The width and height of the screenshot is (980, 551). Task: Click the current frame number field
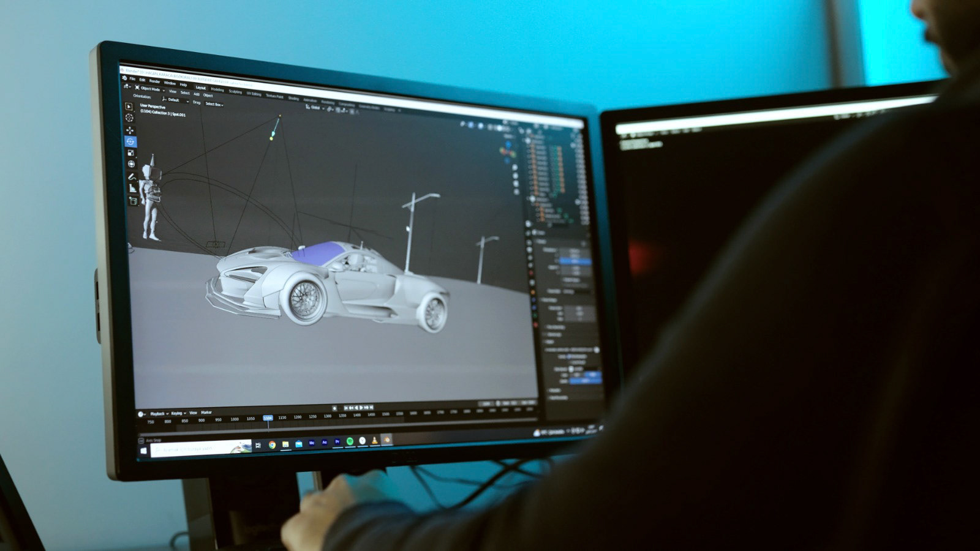click(x=486, y=403)
